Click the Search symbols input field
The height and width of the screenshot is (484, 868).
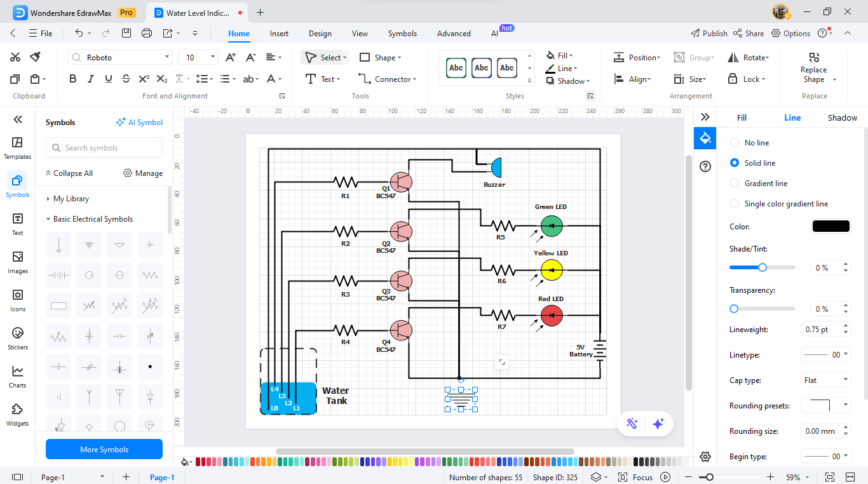click(104, 148)
